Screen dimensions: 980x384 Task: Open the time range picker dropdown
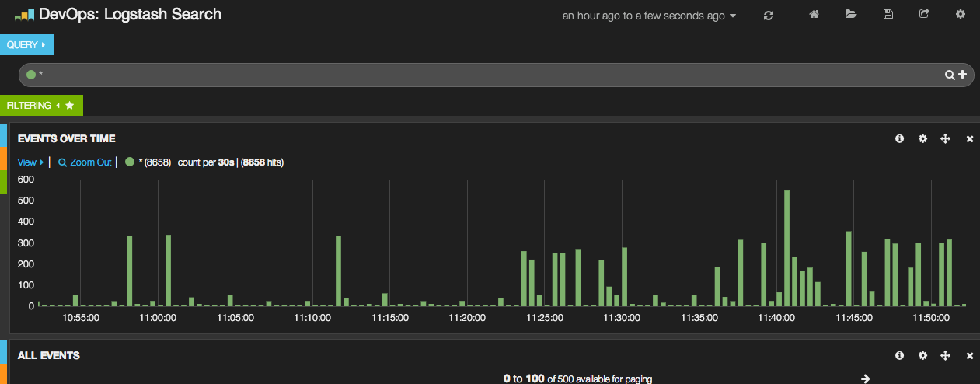point(649,16)
